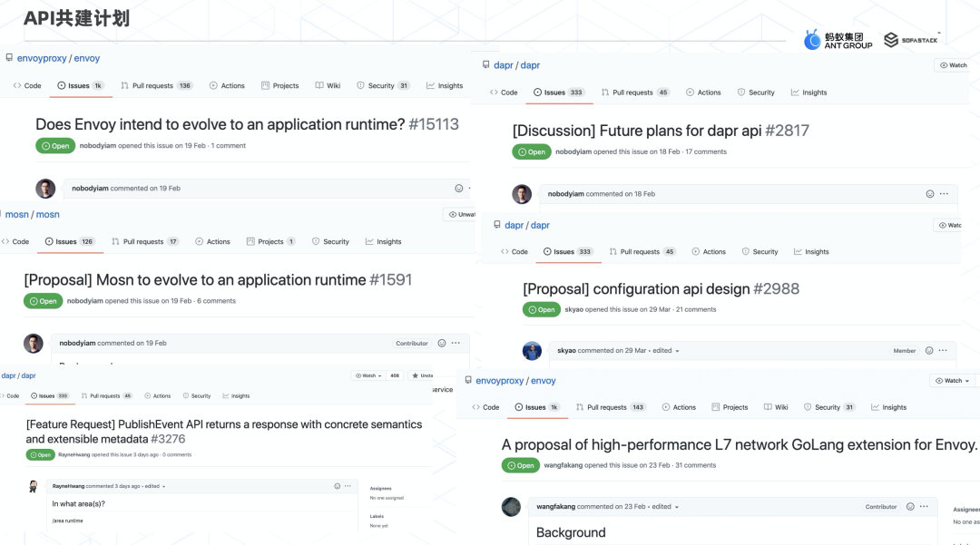
Task: Click the Ant Group logo in header
Action: 838,40
